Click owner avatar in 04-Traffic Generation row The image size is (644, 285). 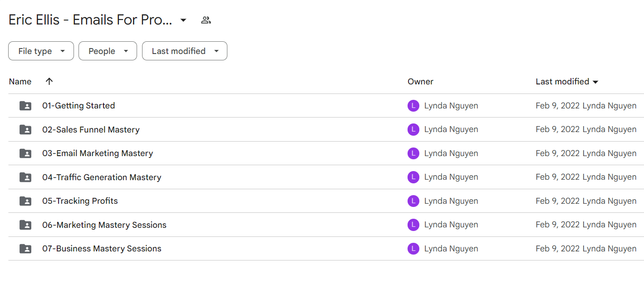(x=413, y=177)
